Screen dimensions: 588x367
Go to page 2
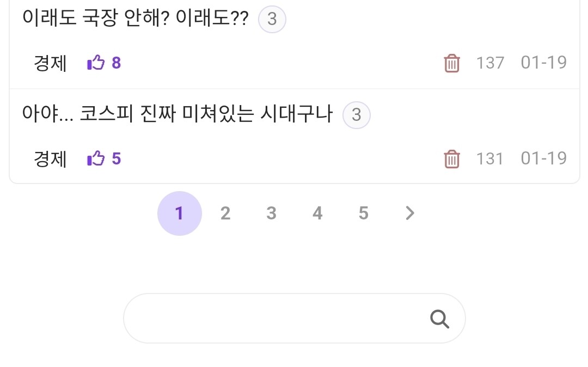click(x=225, y=213)
